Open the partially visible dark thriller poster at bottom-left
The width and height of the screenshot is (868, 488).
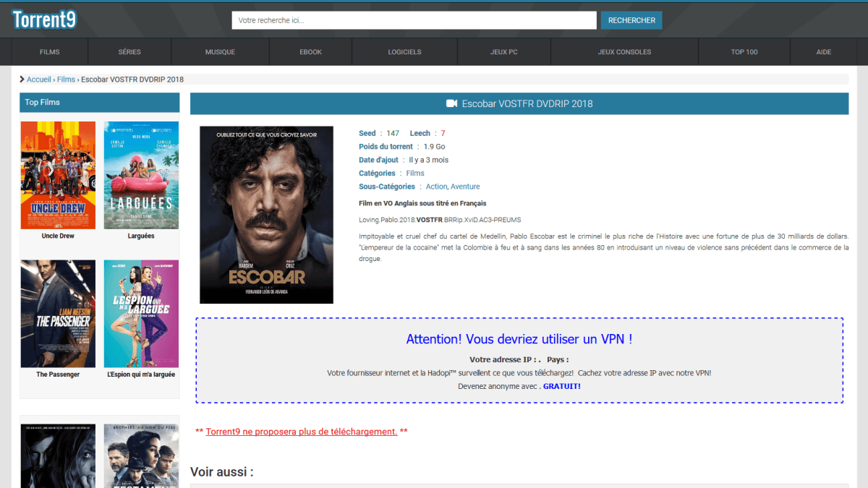click(58, 456)
